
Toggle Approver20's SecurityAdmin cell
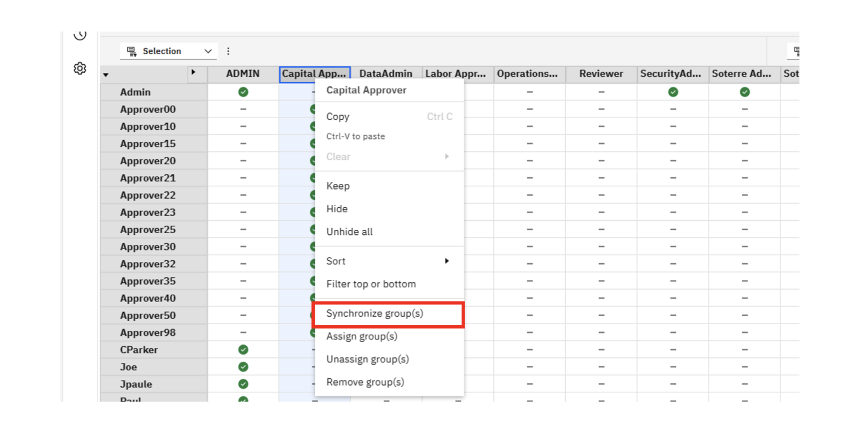point(673,161)
